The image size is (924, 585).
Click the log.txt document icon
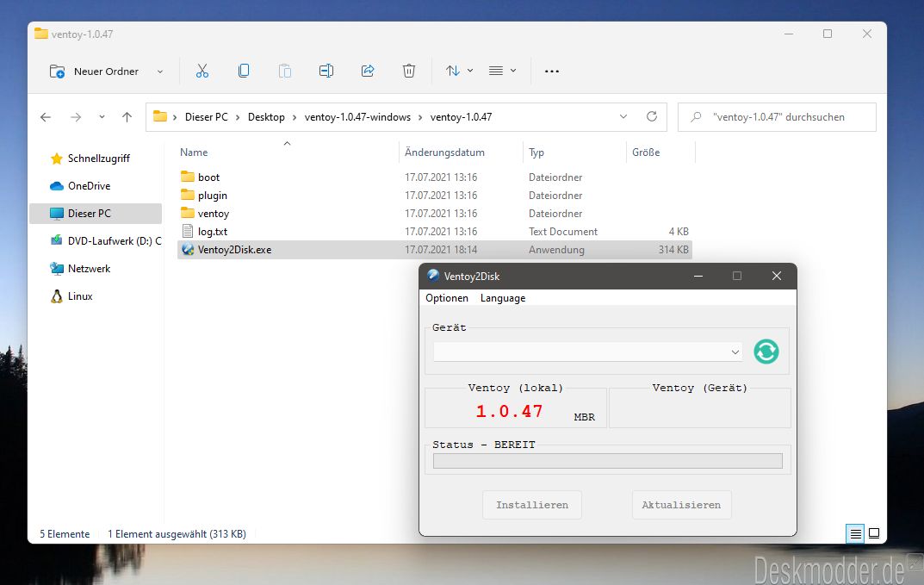[188, 231]
